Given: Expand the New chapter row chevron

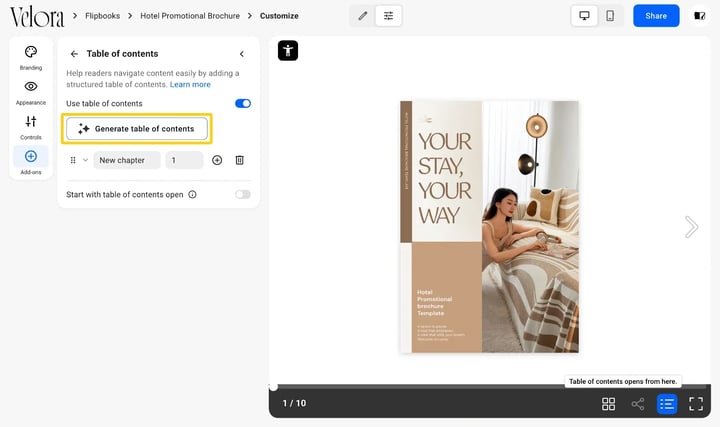Looking at the screenshot, I should tap(85, 160).
